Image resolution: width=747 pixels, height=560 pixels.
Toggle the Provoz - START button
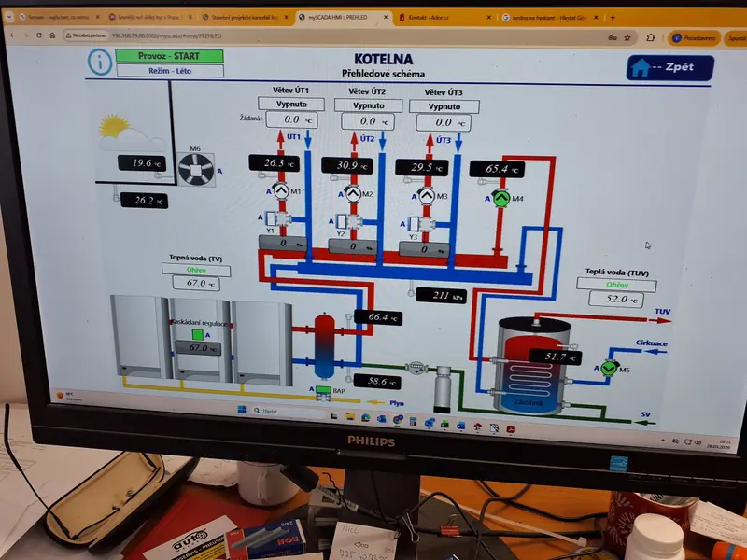point(169,56)
